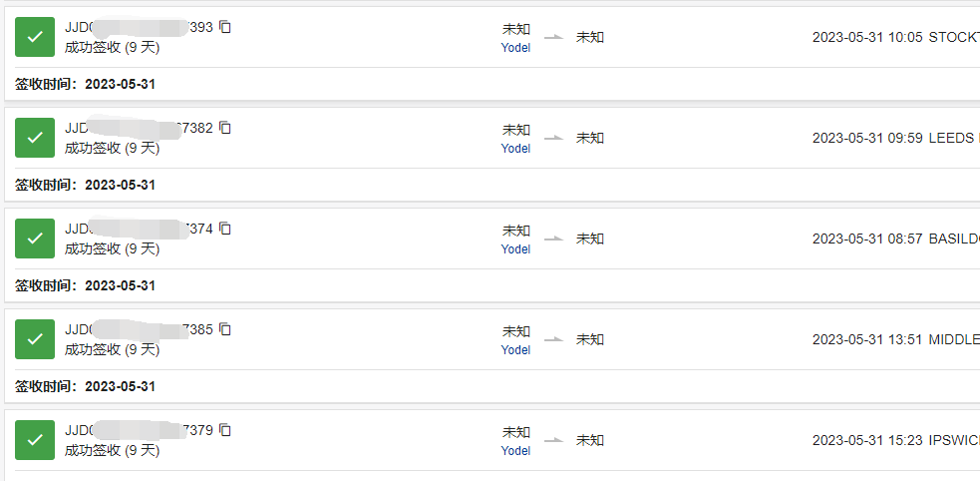The width and height of the screenshot is (980, 481).
Task: Expand the 09:59 LEEDS tracking event
Action: point(895,138)
